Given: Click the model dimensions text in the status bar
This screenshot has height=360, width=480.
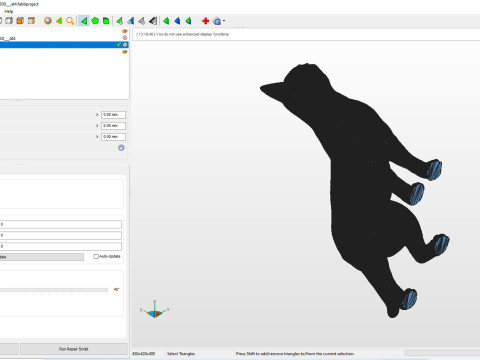Looking at the screenshot, I should click(x=144, y=354).
